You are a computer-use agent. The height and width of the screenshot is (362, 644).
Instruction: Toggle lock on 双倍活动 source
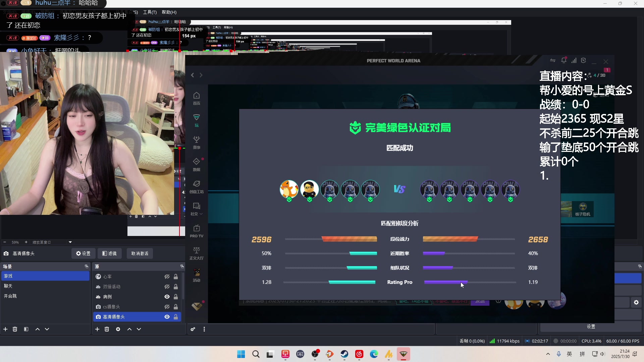176,287
